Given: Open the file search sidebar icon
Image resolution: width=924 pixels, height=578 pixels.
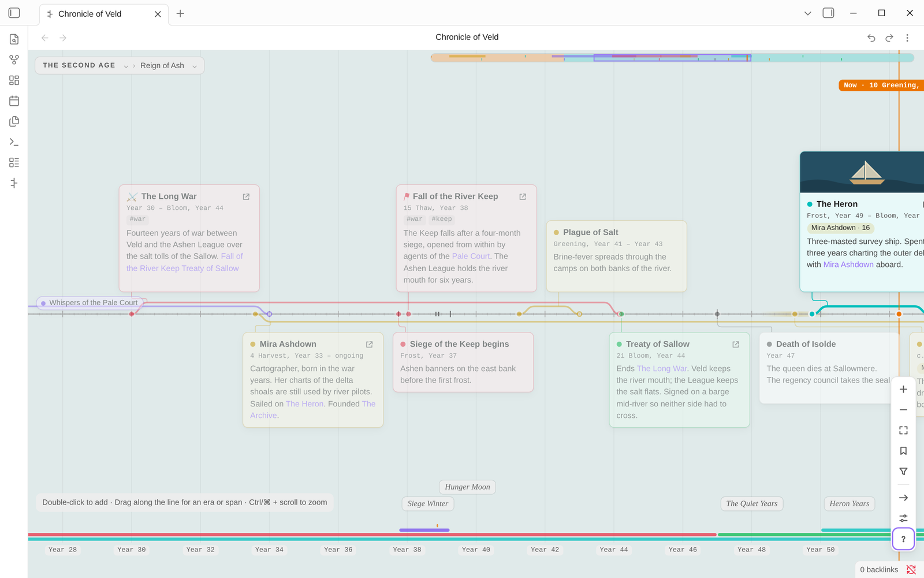Looking at the screenshot, I should tap(14, 39).
